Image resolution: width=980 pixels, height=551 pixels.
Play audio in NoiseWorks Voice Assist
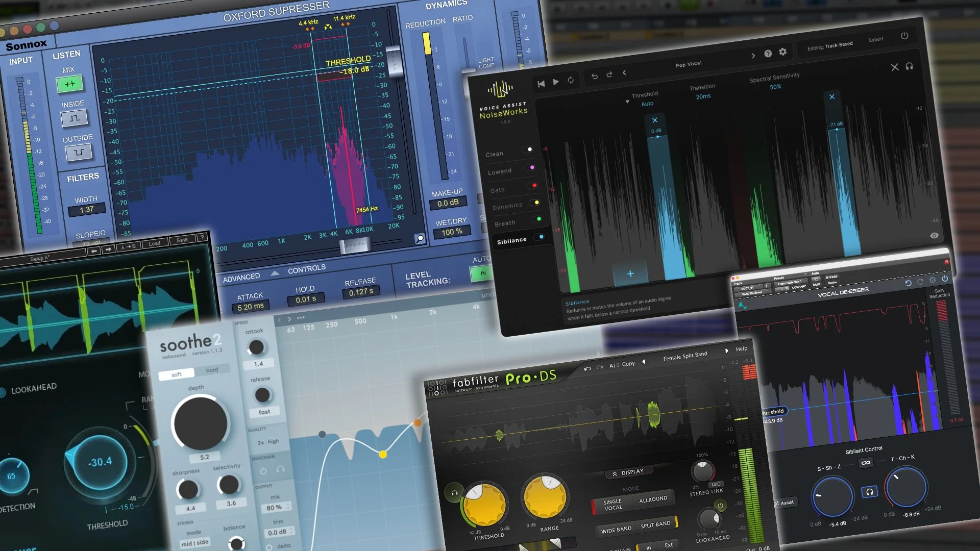(556, 82)
